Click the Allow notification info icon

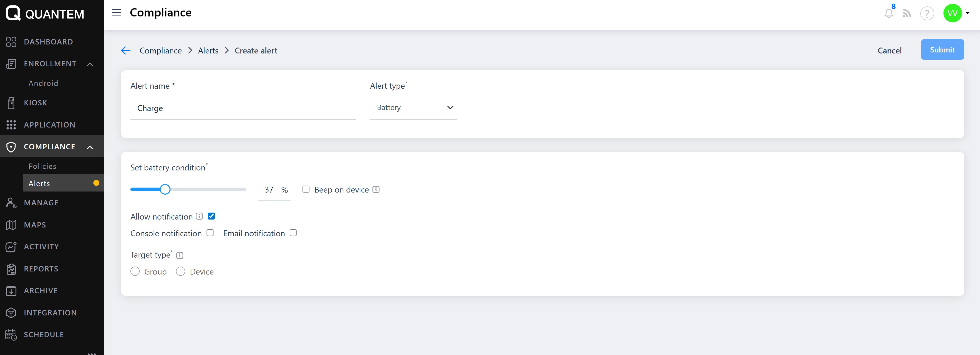(x=199, y=216)
